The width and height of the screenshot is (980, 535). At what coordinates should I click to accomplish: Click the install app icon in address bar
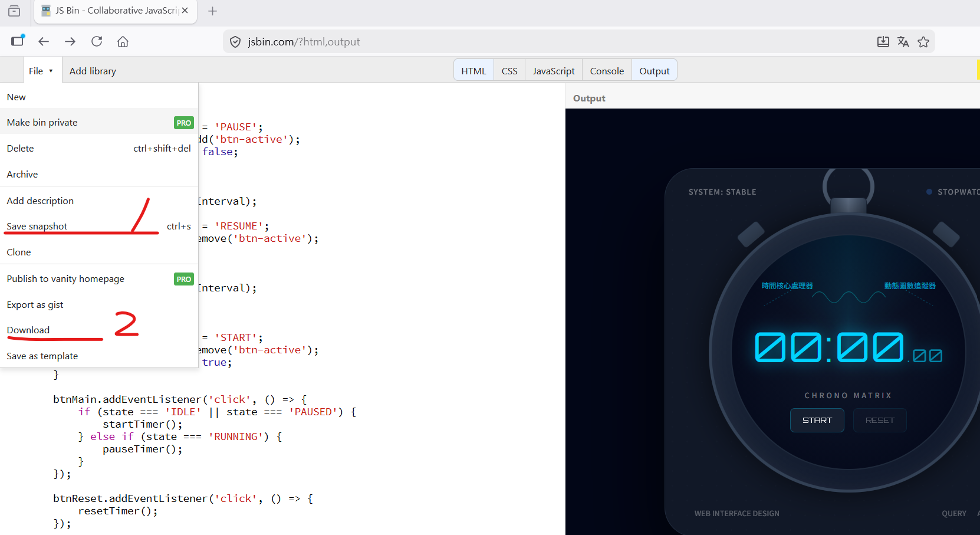click(x=883, y=42)
